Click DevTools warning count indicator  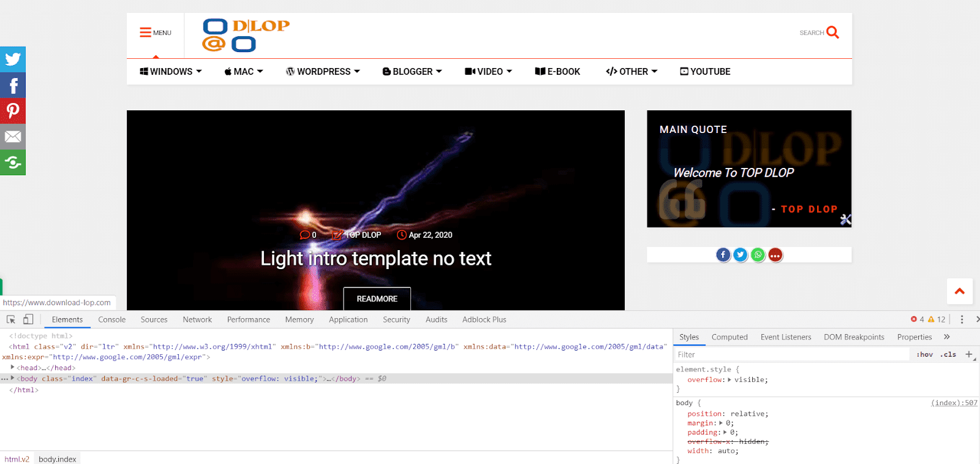937,319
